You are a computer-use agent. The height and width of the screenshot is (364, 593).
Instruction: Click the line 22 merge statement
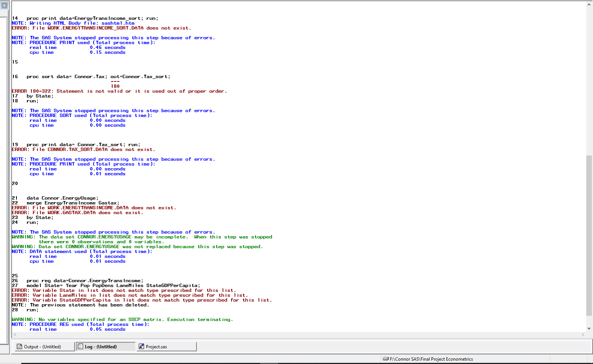tap(73, 203)
